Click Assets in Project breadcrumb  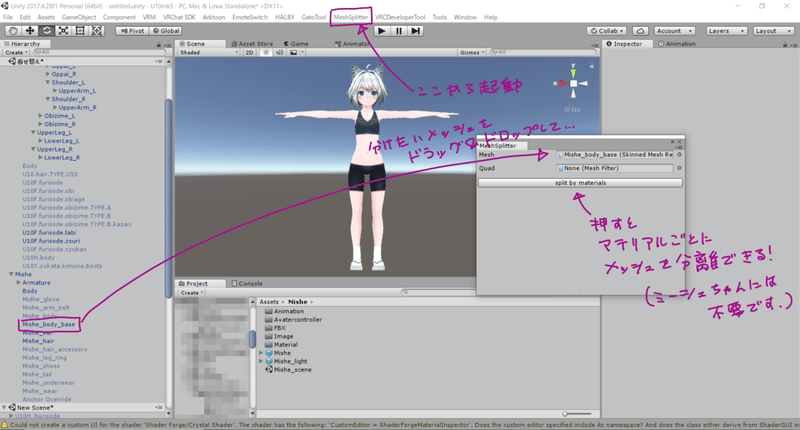click(269, 302)
